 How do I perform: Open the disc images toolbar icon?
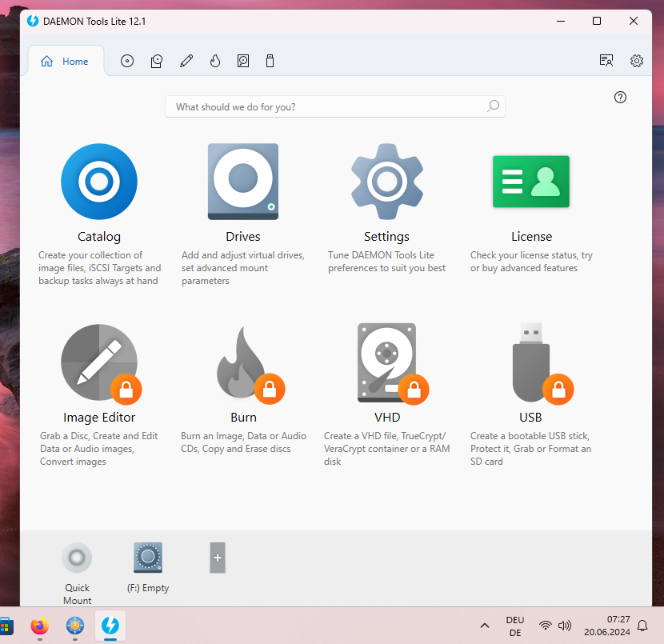click(x=127, y=61)
